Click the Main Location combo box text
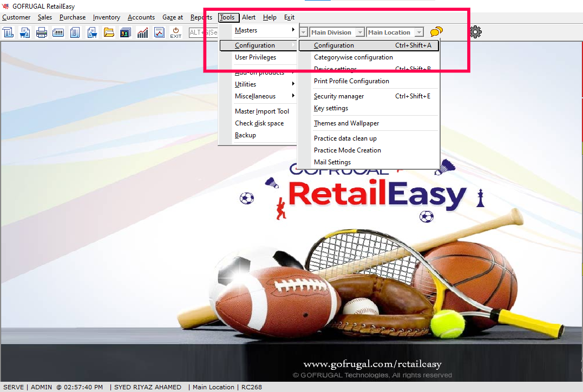Image resolution: width=583 pixels, height=392 pixels. 390,32
